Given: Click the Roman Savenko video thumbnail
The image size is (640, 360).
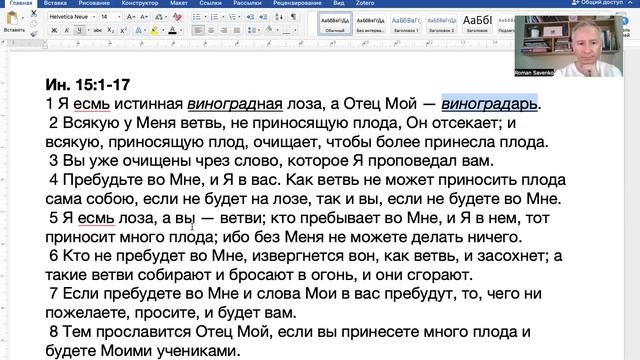Looking at the screenshot, I should [x=569, y=46].
